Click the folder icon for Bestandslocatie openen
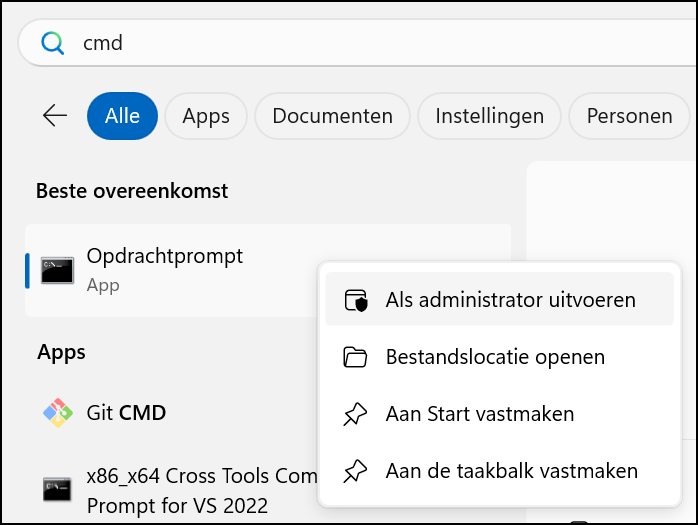Screen dimensions: 698x525 click(355, 357)
